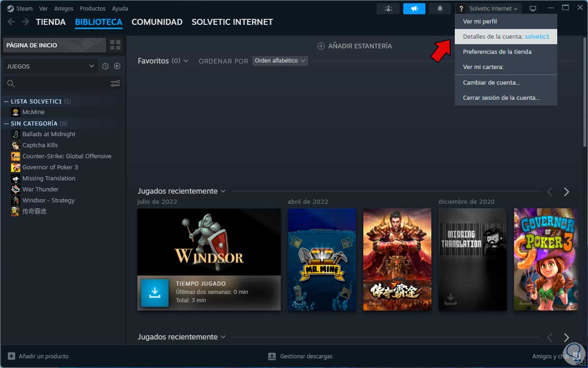The width and height of the screenshot is (588, 368).
Task: Open the Missing Translation cover thumbnail
Action: 473,259
